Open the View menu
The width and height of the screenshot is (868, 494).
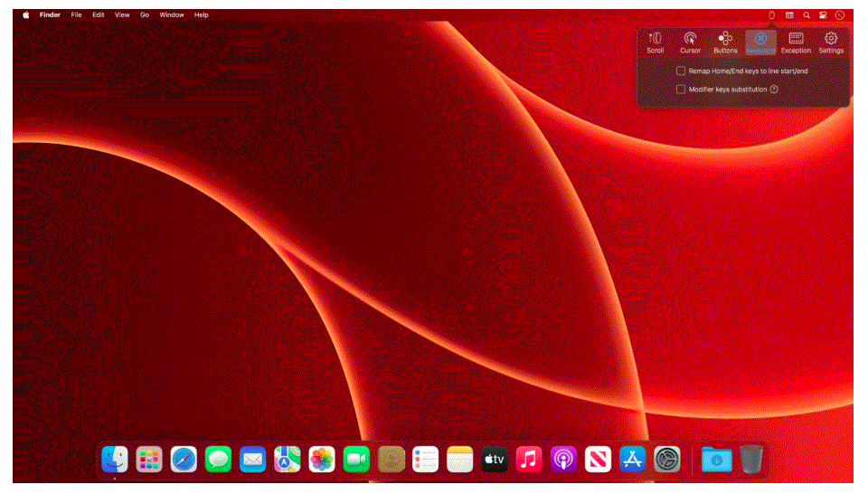pos(122,15)
